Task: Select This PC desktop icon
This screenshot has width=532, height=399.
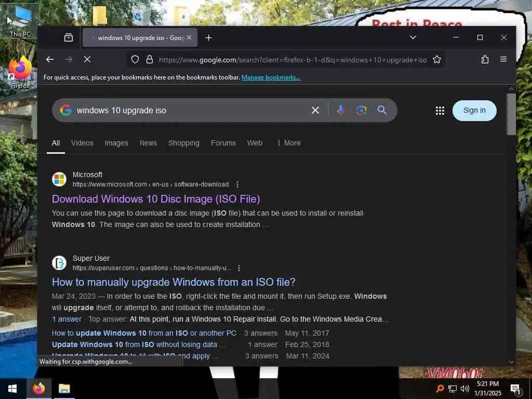Action: 20,21
